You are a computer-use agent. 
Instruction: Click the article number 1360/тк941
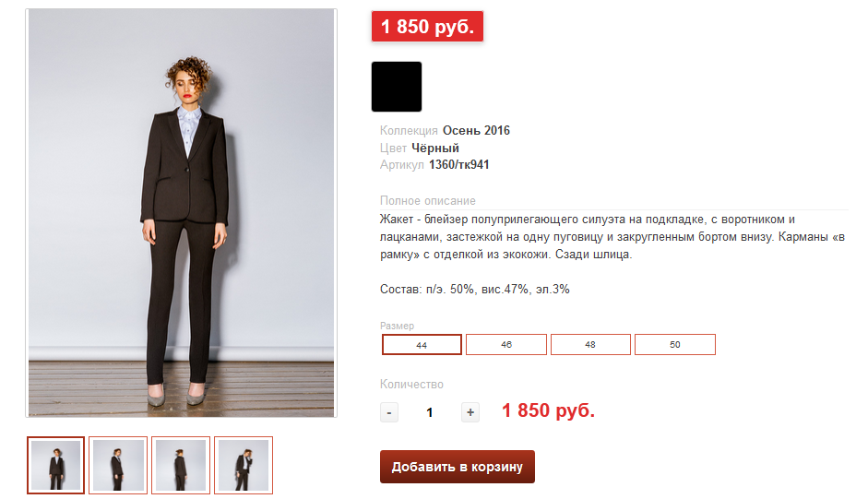coord(458,165)
